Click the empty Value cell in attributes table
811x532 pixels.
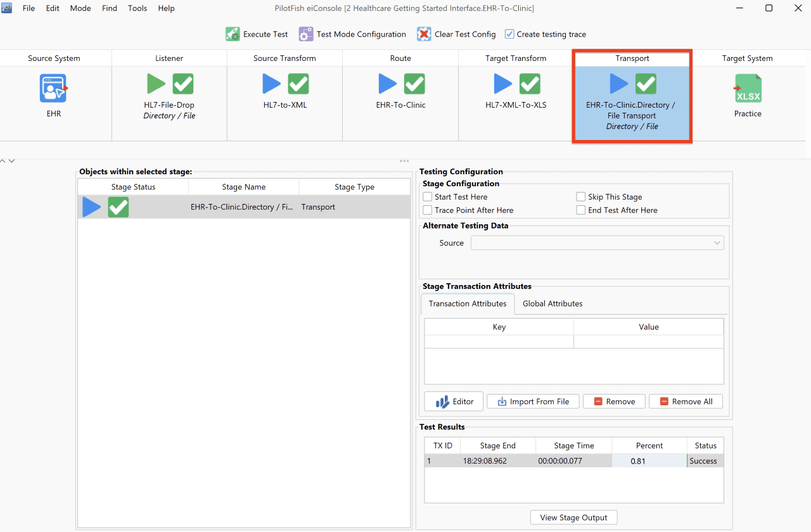tap(649, 341)
